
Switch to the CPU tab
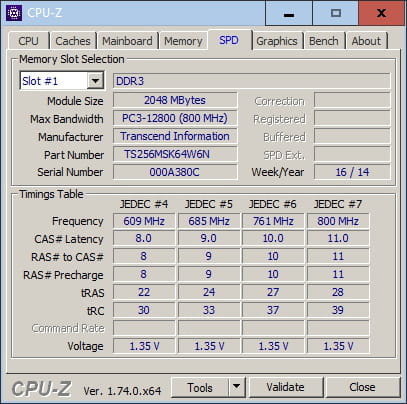tap(29, 41)
